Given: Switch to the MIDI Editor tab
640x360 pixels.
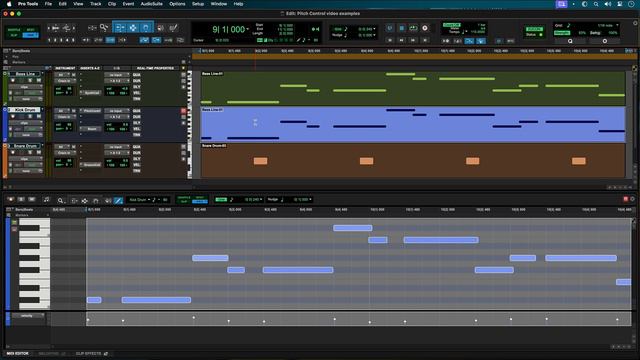Looking at the screenshot, I should (18, 353).
